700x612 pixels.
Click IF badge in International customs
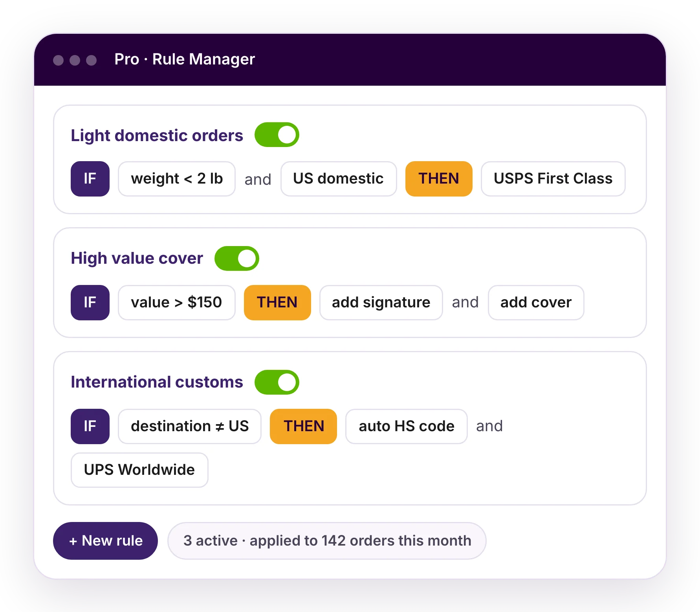pyautogui.click(x=90, y=426)
